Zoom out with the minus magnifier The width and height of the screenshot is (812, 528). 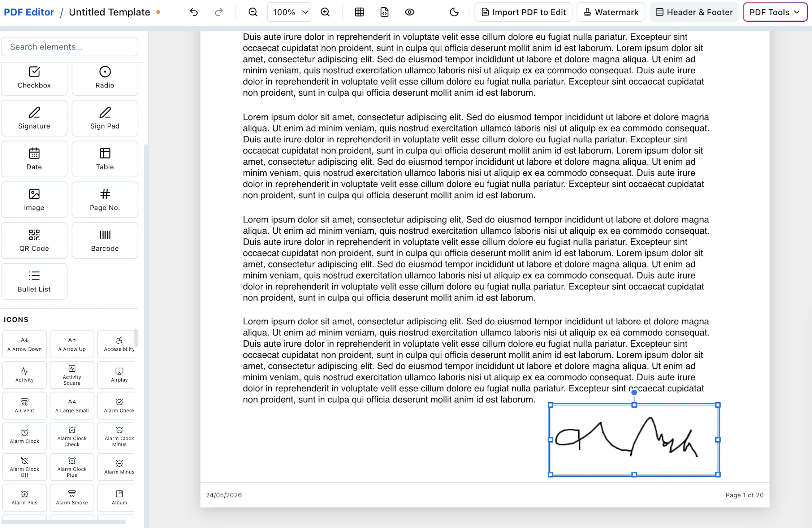pyautogui.click(x=253, y=12)
